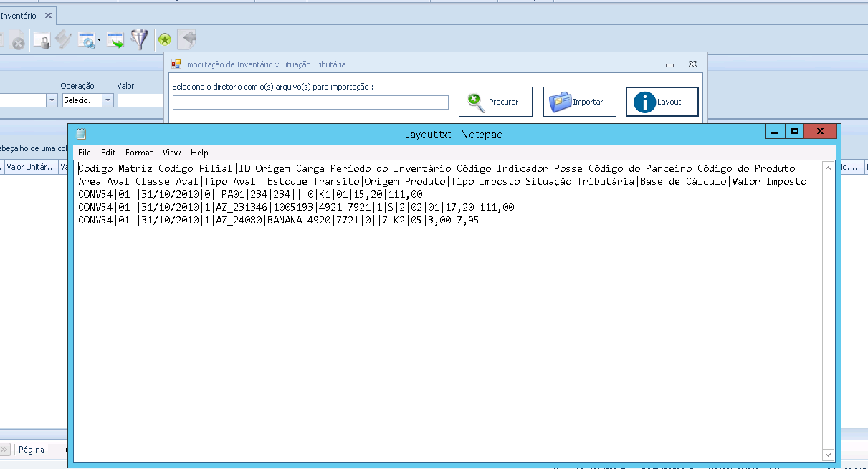
Task: Click the Importação de Inventário dialog icon
Action: tap(176, 64)
